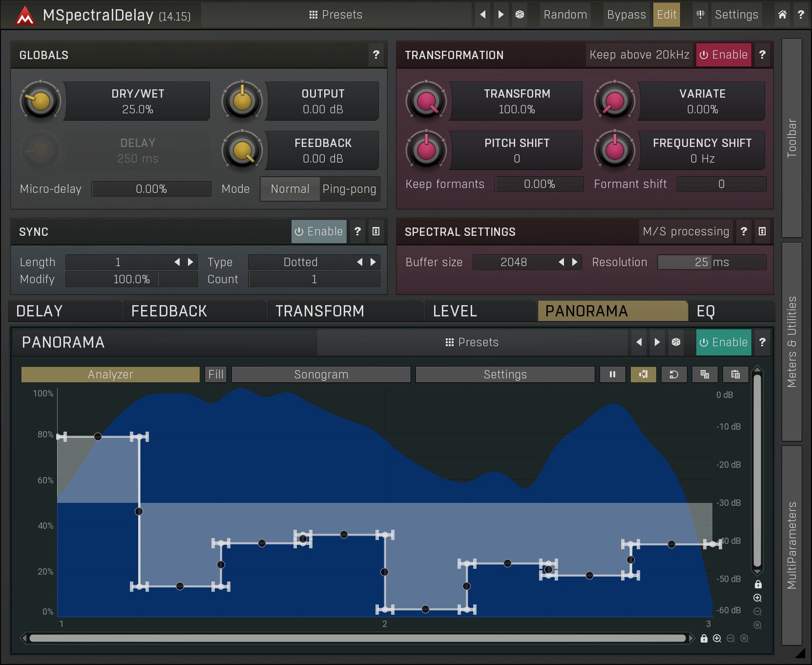812x665 pixels.
Task: Click the reset/undo icon in Panorama graph toolbar
Action: [674, 374]
